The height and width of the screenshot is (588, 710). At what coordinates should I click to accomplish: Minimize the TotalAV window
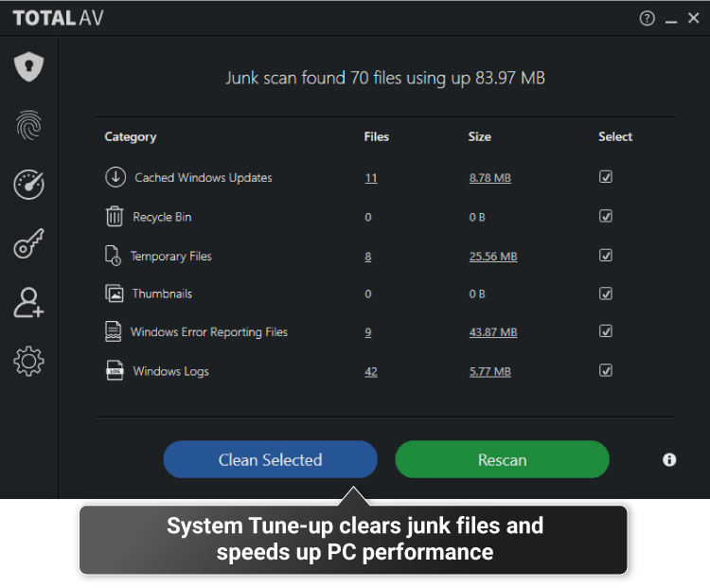(671, 21)
